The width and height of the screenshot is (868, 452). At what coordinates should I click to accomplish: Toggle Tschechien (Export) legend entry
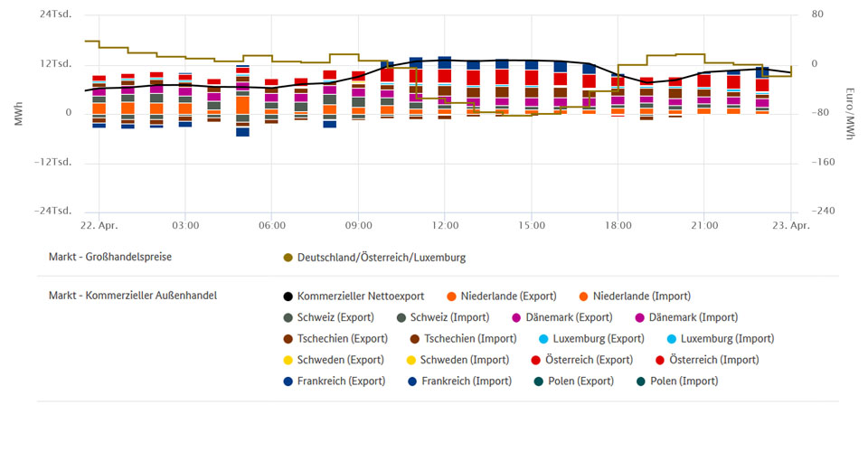(x=335, y=339)
